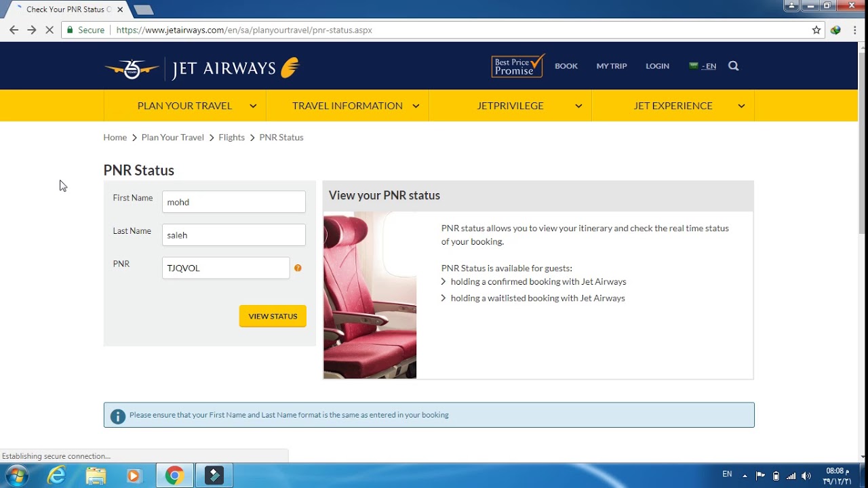
Task: Open File Explorer from the taskbar
Action: [x=96, y=476]
